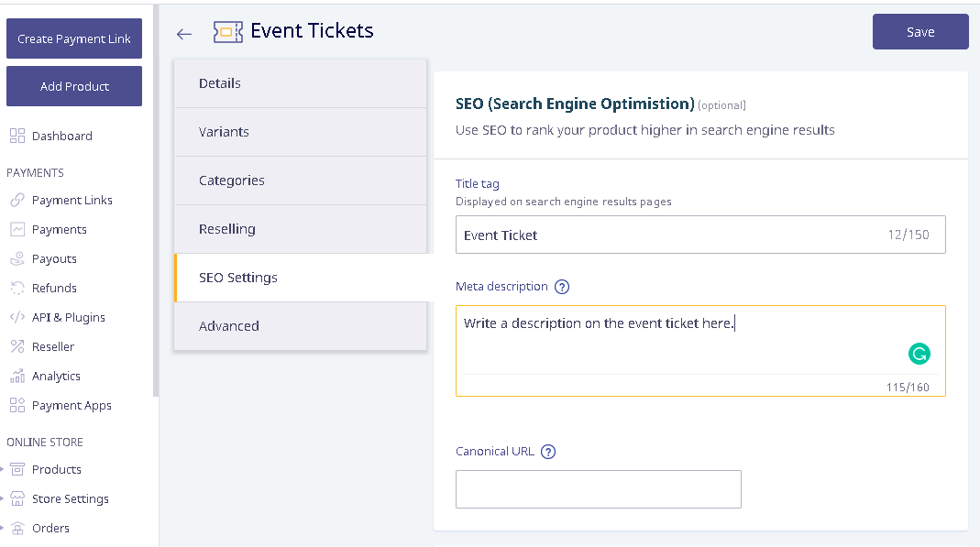This screenshot has width=980, height=547.
Task: Open Analytics from sidebar
Action: (45, 377)
